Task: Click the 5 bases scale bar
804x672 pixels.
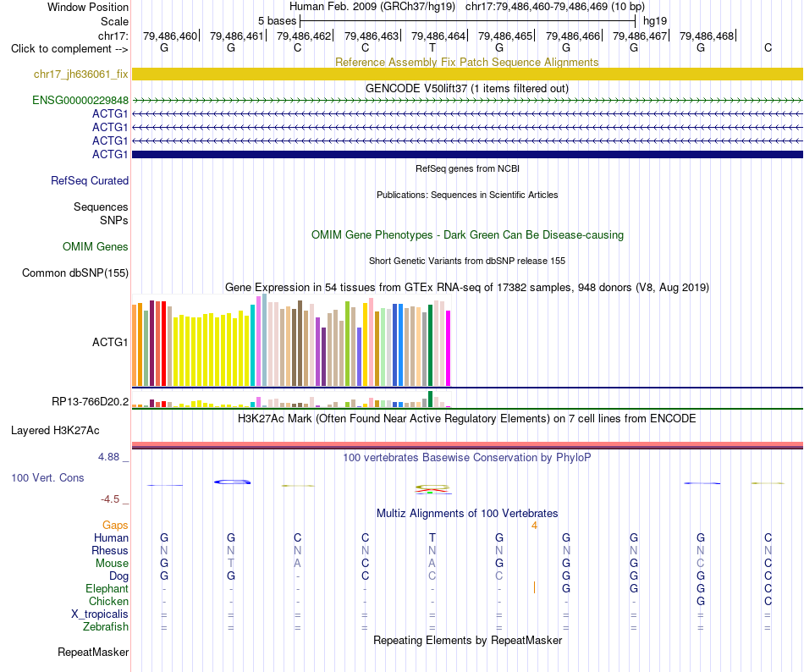Action: 467,21
